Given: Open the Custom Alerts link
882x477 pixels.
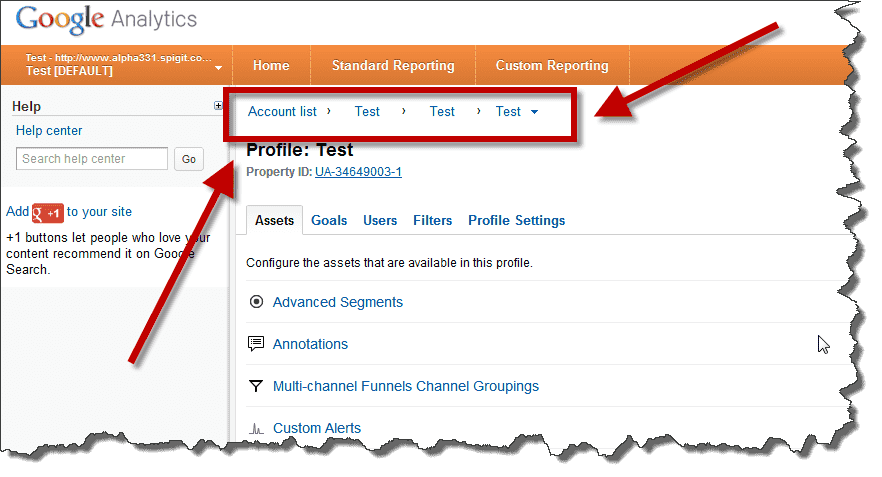Looking at the screenshot, I should click(317, 428).
